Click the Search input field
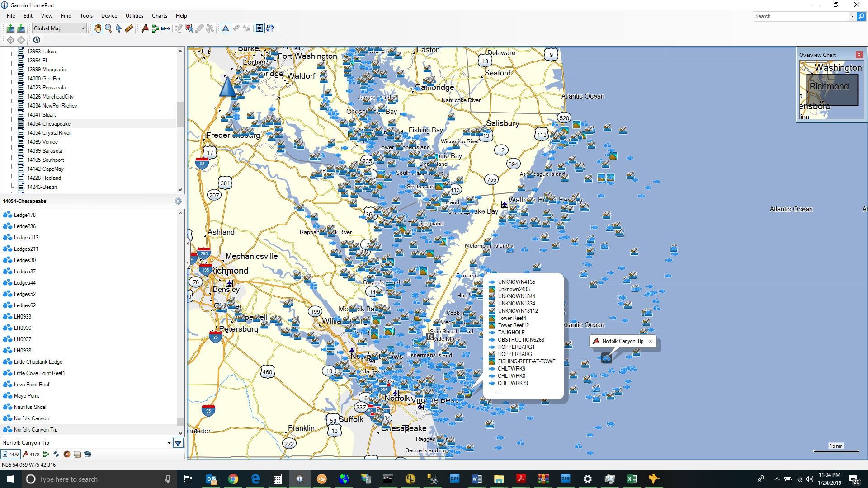This screenshot has height=488, width=868. pos(801,16)
